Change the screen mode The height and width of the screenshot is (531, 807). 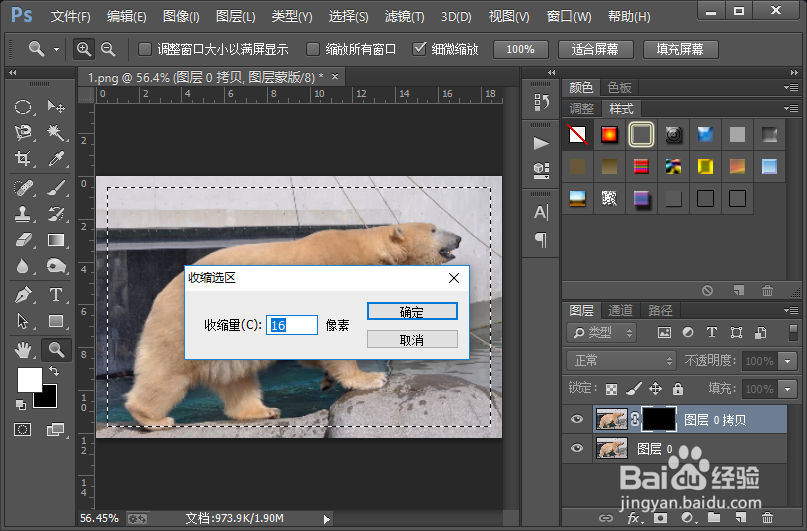tap(55, 430)
